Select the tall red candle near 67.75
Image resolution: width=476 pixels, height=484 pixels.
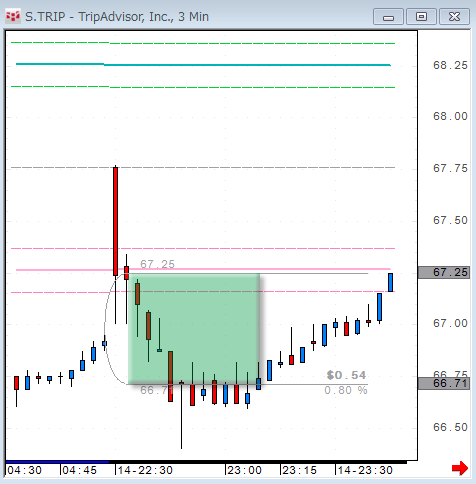point(115,221)
